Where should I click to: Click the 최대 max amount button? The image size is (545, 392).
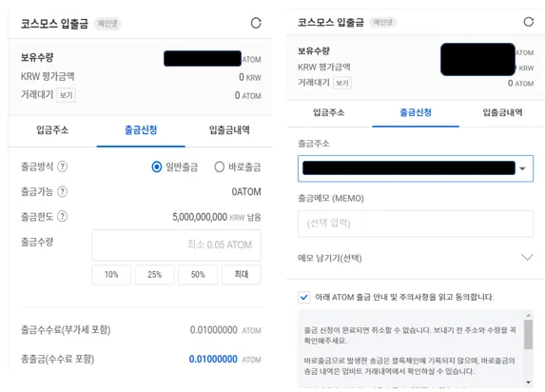242,275
